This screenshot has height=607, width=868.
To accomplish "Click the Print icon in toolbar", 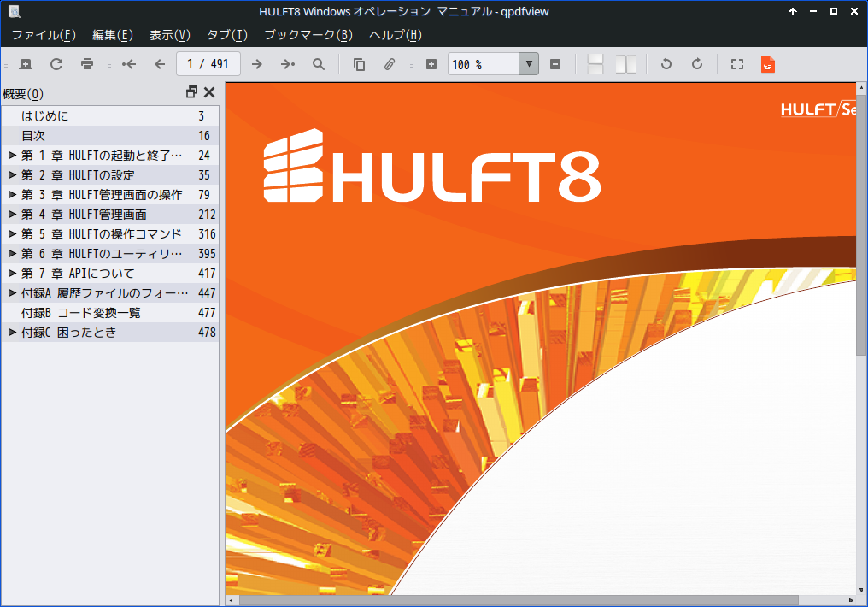I will (86, 64).
